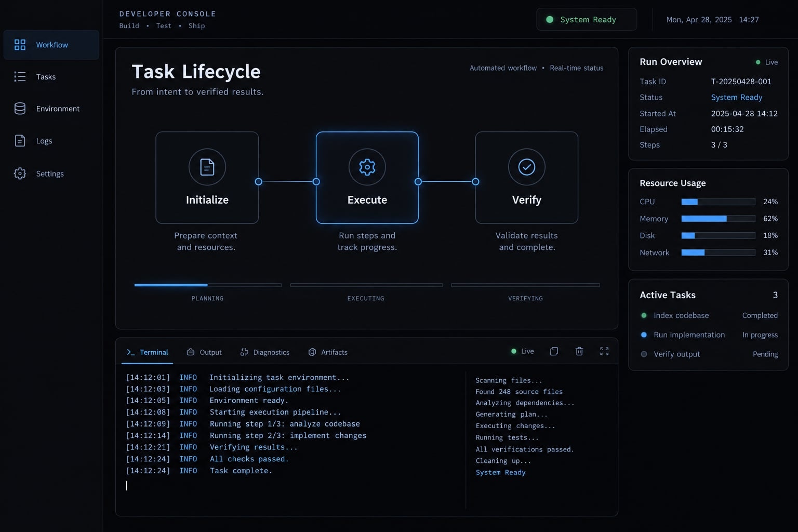Click the Workflow grid icon in sidebar

coord(20,45)
